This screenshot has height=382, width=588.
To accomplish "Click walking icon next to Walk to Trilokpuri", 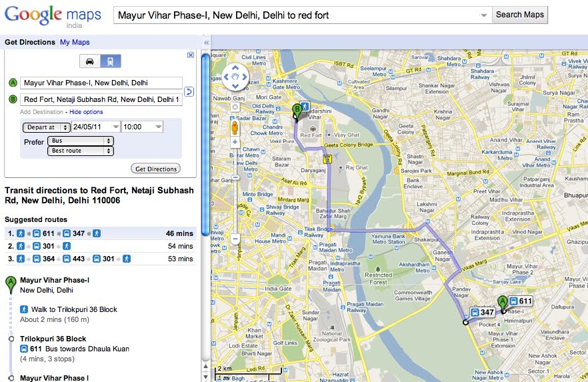I will [x=24, y=309].
